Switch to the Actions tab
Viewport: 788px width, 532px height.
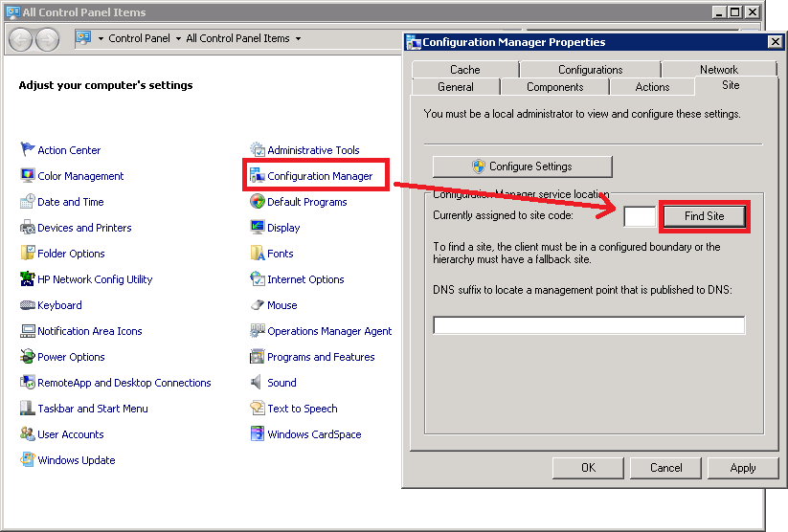652,86
